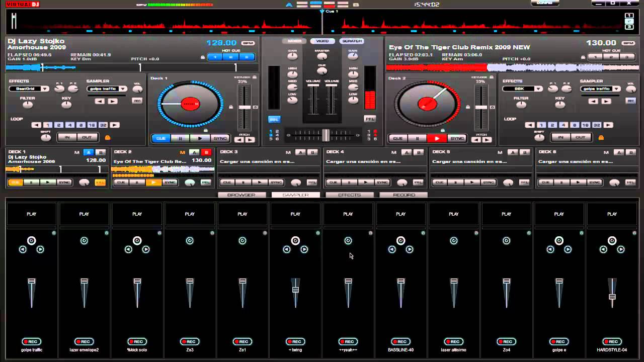Click the Deck 1 pitch slider handle
Viewport: 644px width, 362px height.
click(x=245, y=107)
